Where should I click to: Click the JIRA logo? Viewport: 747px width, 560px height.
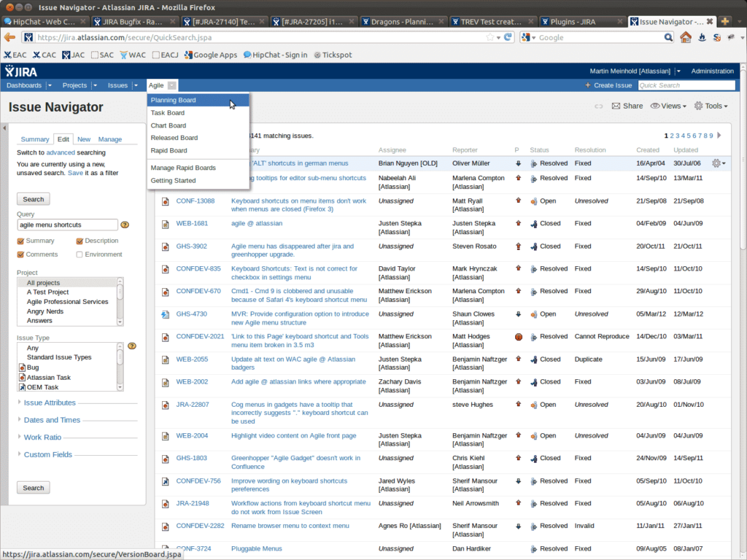click(21, 71)
